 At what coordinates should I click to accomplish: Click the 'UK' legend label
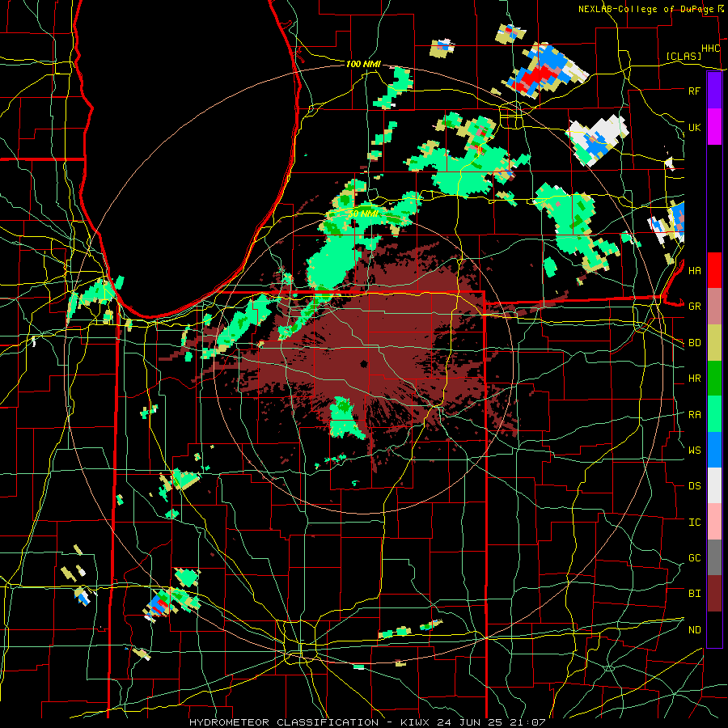[694, 127]
